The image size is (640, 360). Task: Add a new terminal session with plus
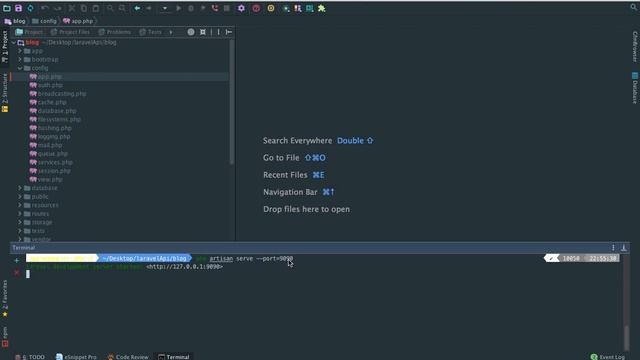coord(16,260)
